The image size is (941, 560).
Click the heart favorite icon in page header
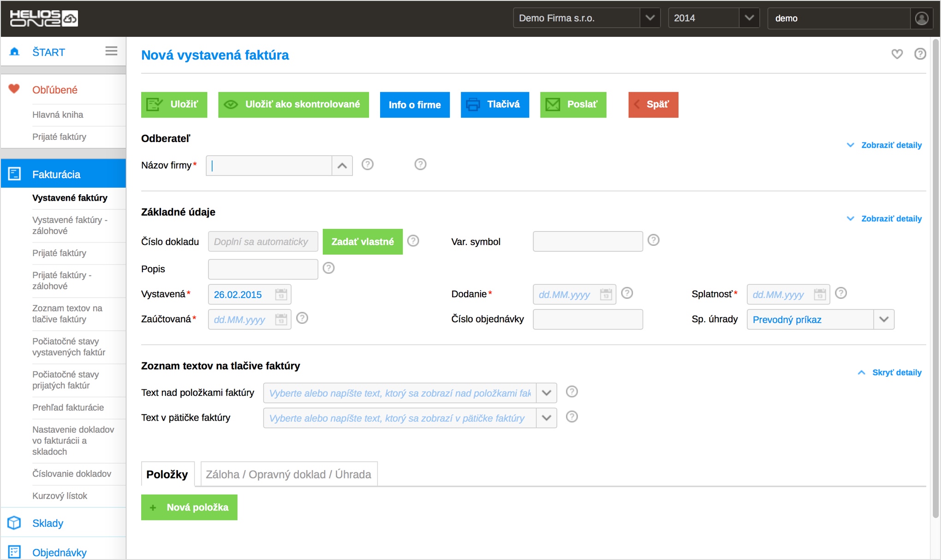point(897,54)
